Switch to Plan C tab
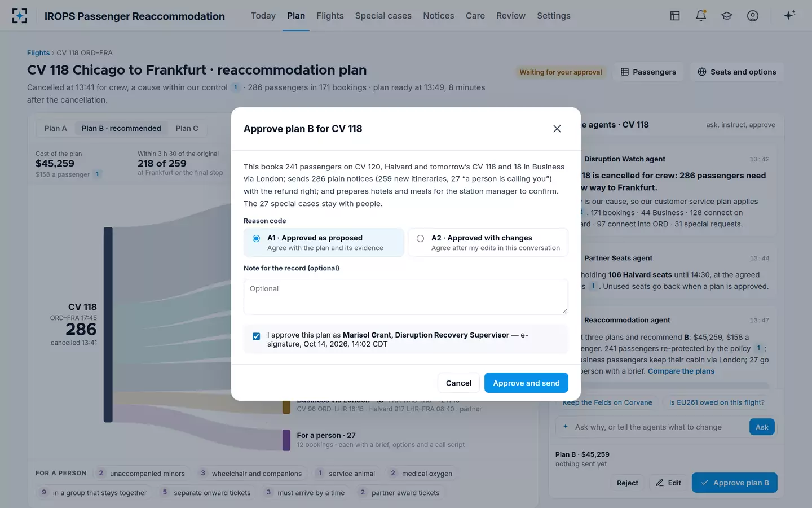 pos(187,128)
